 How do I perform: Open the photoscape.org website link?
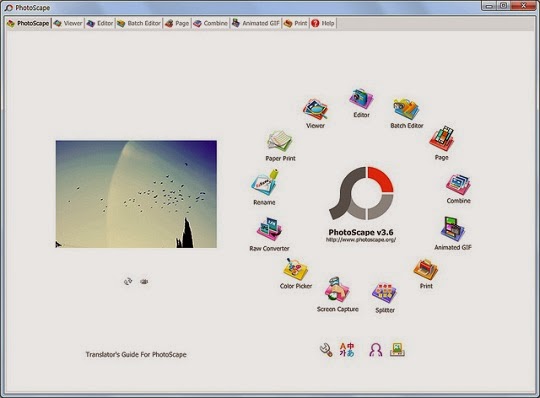[x=361, y=240]
